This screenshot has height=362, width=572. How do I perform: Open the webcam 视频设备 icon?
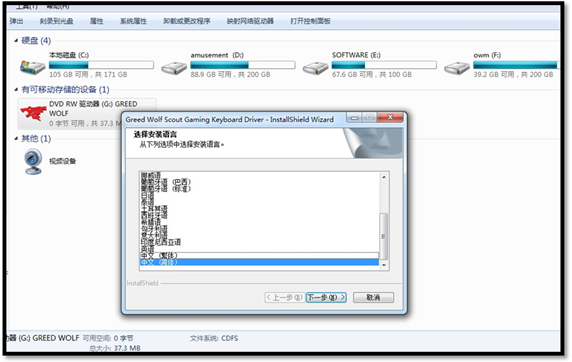(33, 161)
